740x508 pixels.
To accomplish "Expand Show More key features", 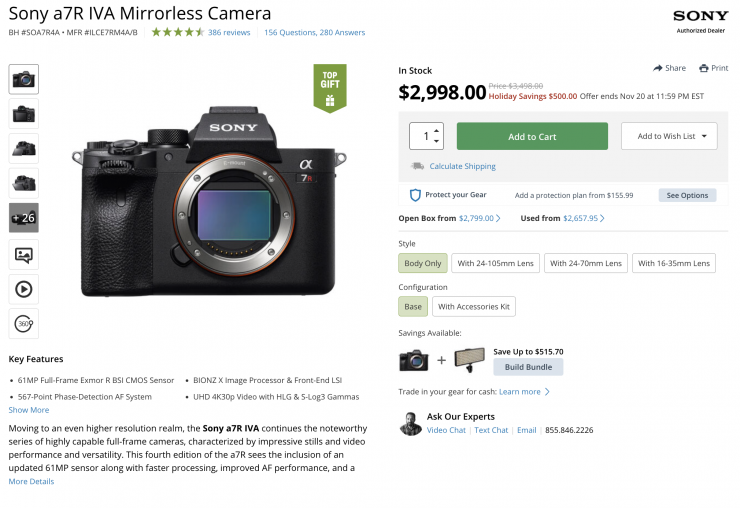I will click(x=29, y=410).
